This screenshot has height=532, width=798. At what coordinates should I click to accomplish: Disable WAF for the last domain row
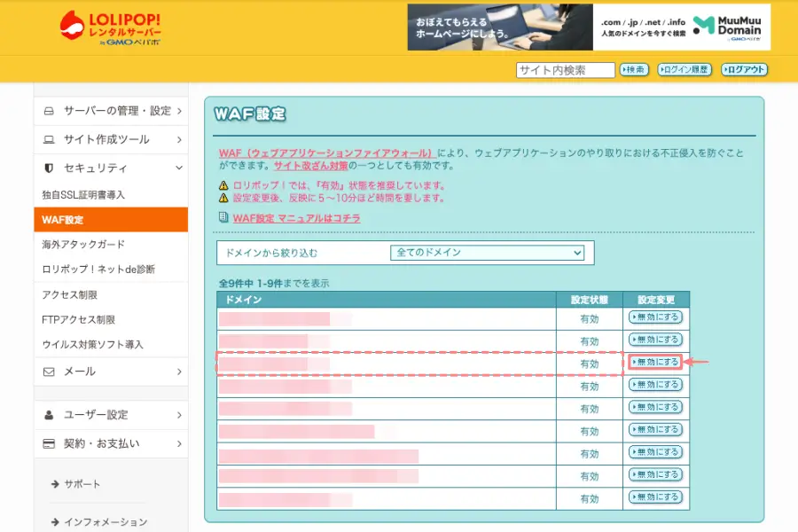(x=655, y=498)
